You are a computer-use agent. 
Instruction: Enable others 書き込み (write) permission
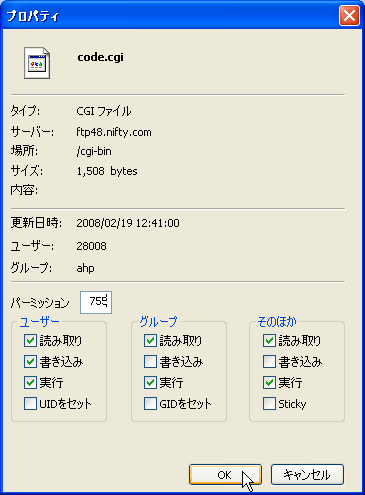pos(269,362)
